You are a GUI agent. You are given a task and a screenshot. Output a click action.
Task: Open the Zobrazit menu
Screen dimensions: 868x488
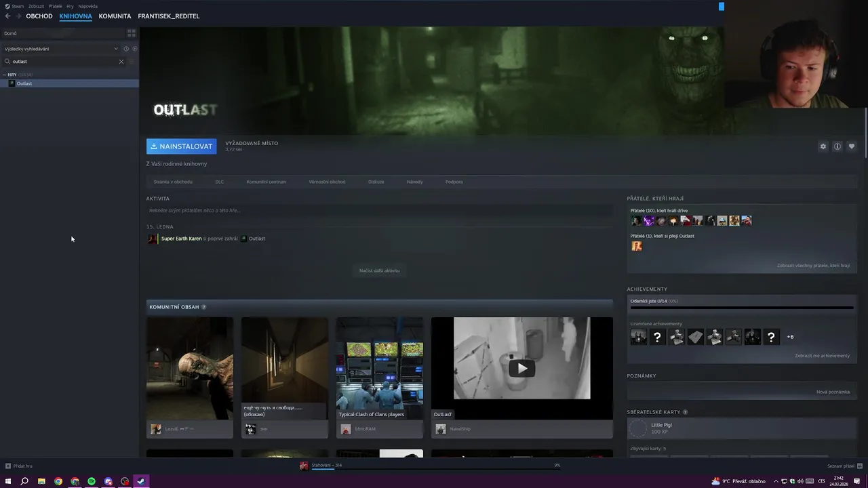(36, 6)
